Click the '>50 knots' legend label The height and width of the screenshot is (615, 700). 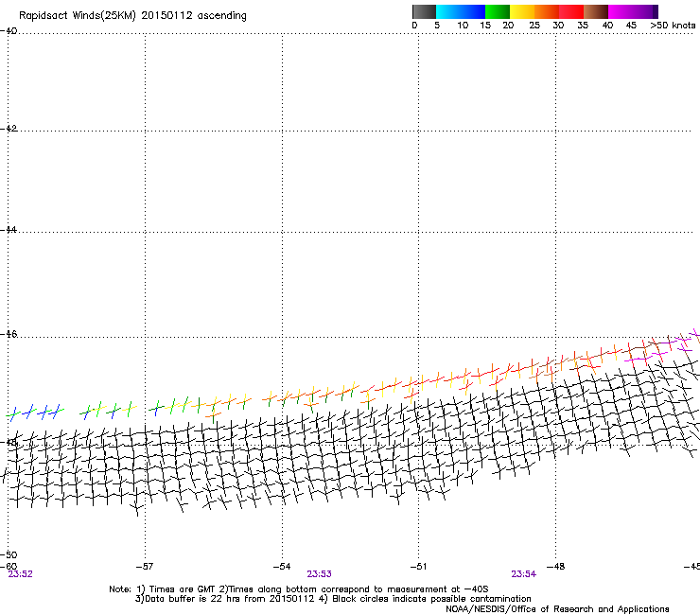coord(673,26)
